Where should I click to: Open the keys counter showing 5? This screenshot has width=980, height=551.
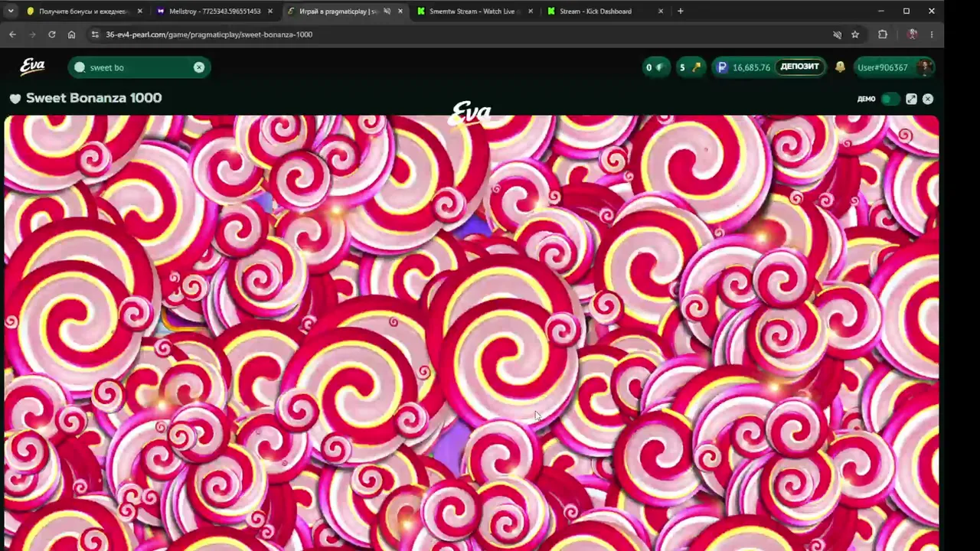(690, 67)
